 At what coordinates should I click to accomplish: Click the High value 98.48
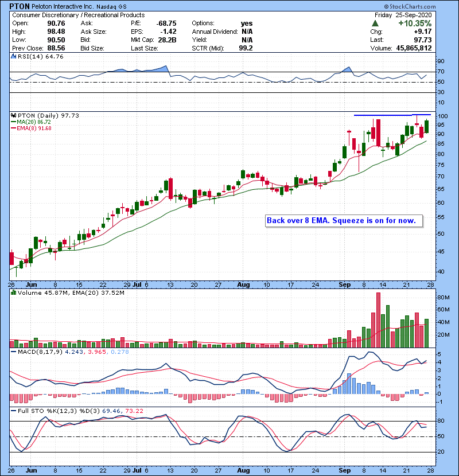coord(56,32)
